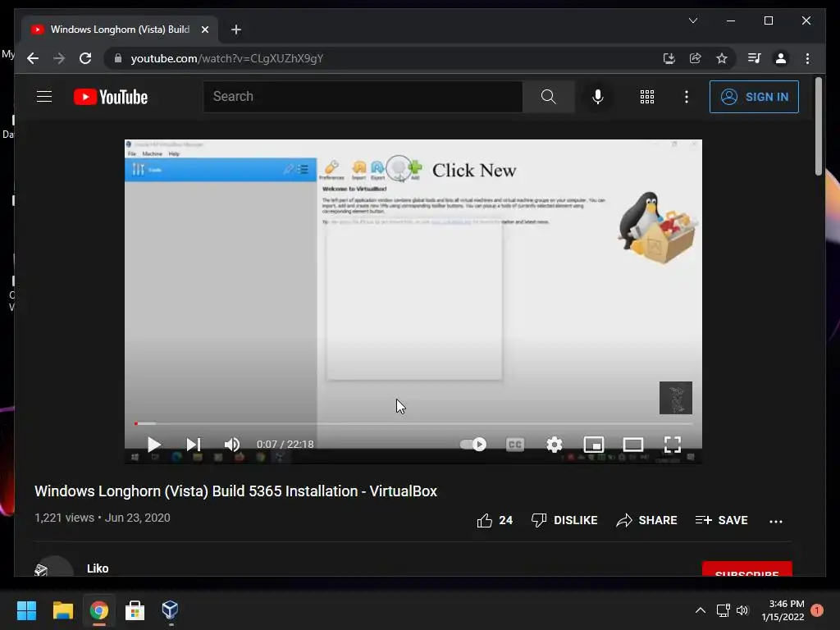The image size is (840, 630).
Task: Start voice search with microphone icon
Action: (x=598, y=97)
